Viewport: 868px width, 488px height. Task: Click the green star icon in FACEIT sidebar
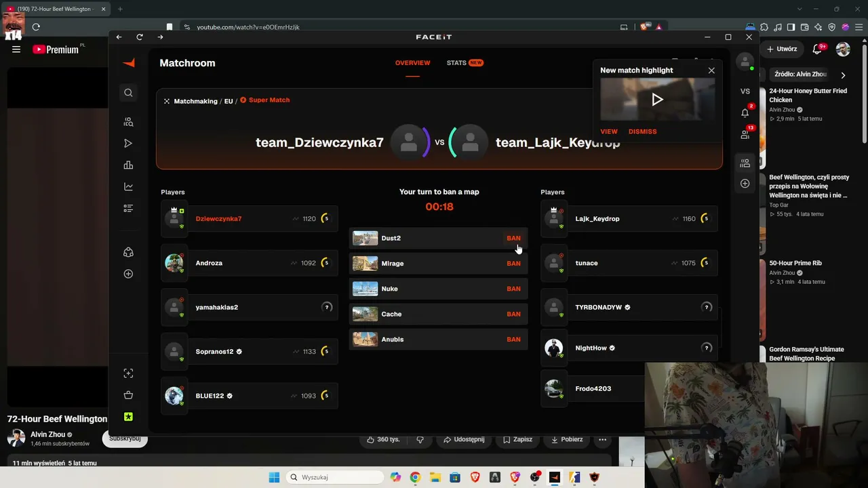coord(128,417)
